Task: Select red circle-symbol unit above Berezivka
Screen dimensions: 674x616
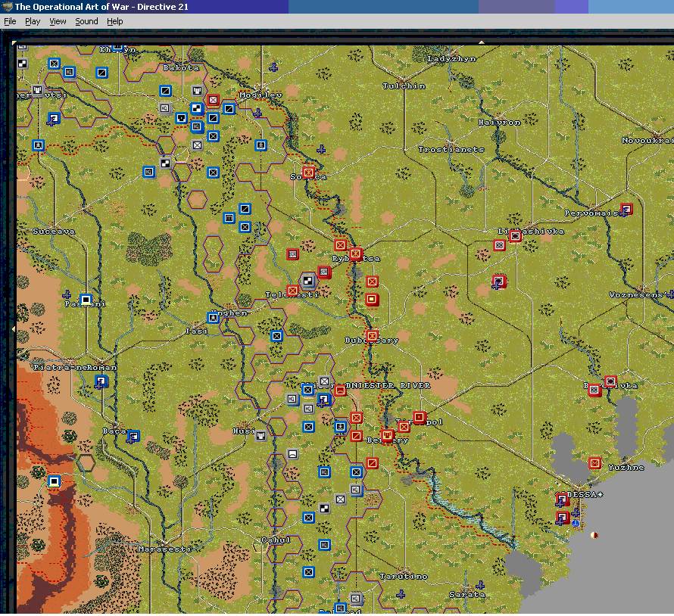Action: (x=610, y=381)
